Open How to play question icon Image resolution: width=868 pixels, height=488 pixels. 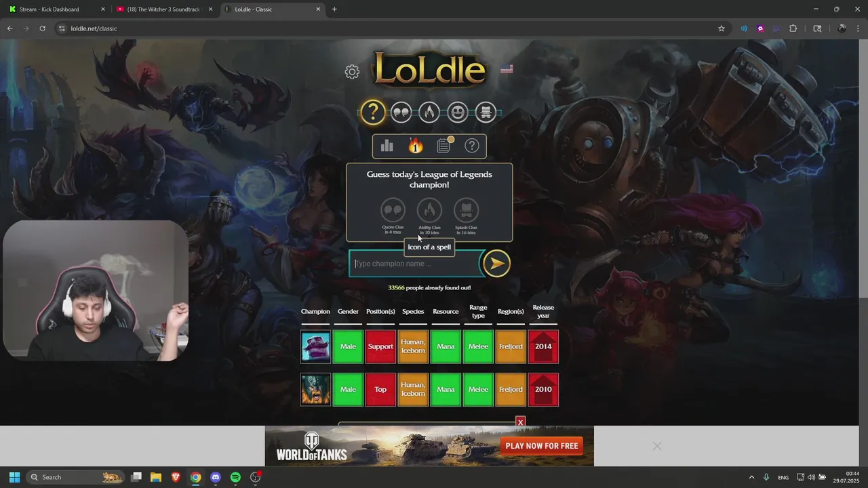point(472,146)
